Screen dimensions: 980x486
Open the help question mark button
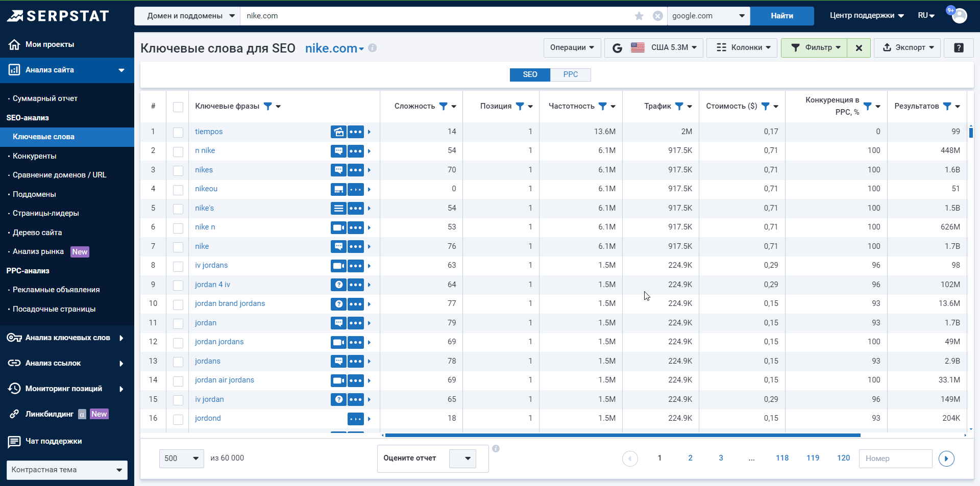coord(959,47)
